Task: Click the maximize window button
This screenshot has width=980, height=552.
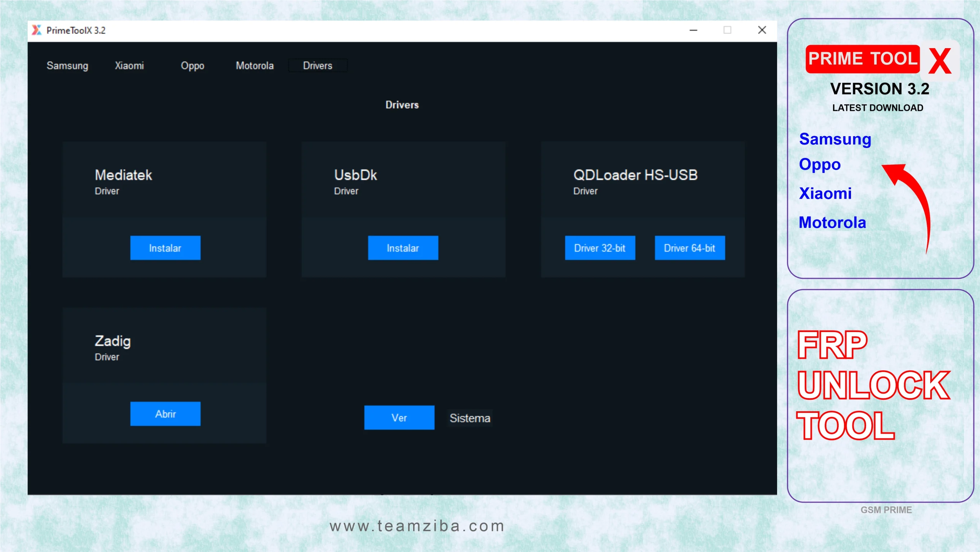Action: pos(727,30)
